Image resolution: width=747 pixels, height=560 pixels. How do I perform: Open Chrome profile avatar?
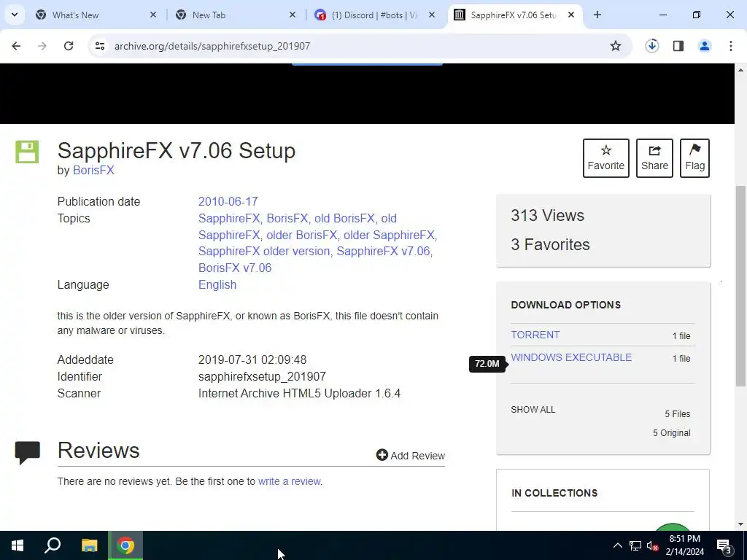705,46
